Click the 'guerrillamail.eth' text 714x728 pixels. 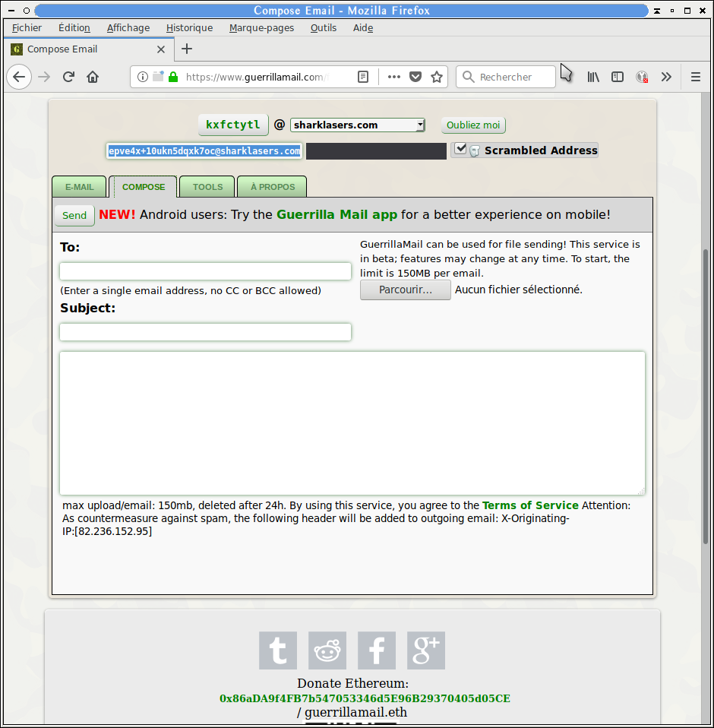(355, 712)
